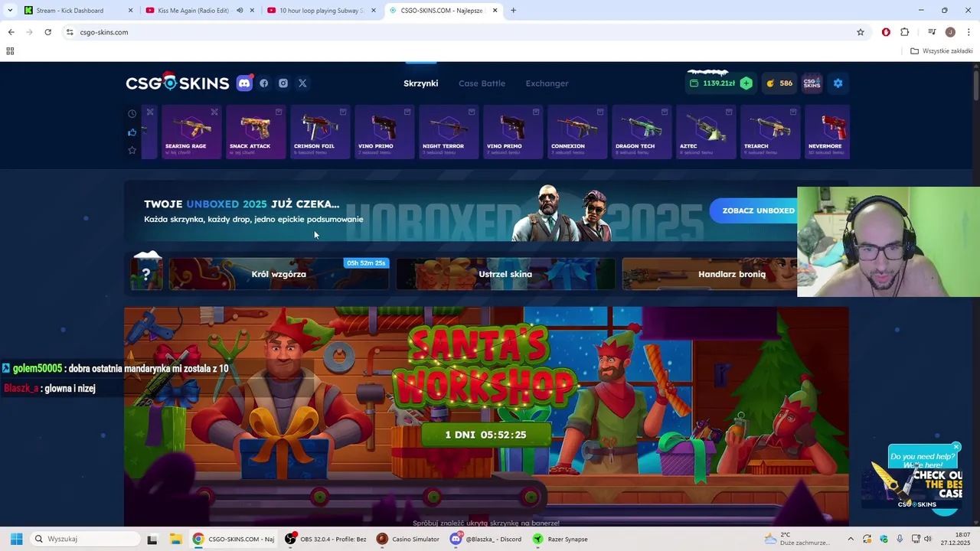Mute the Kiss Me Again tab audio
The height and width of the screenshot is (551, 980).
point(240,11)
